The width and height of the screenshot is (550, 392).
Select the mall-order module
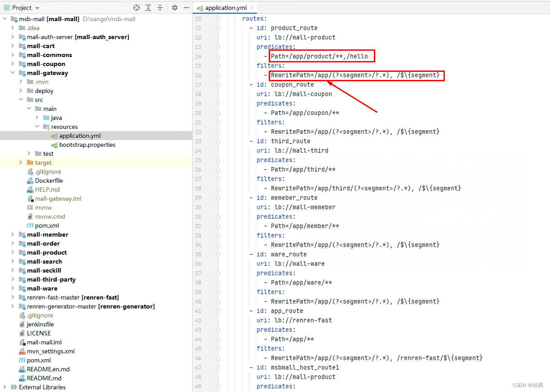tap(43, 243)
